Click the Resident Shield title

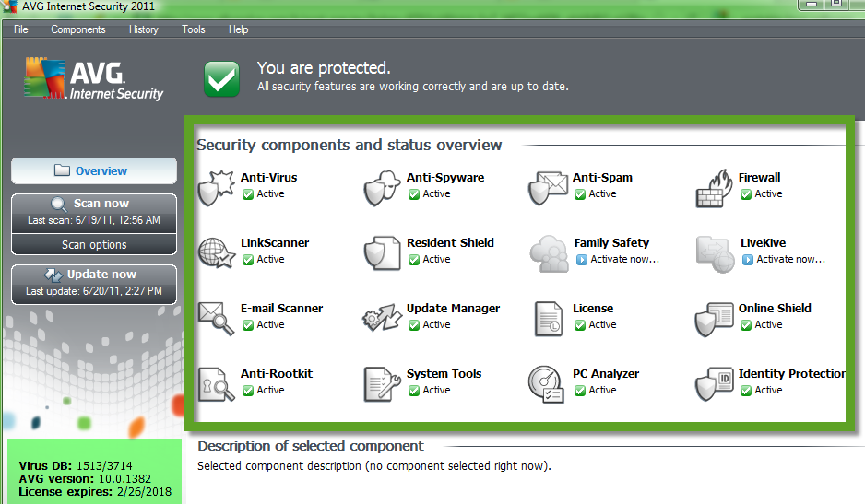[450, 242]
